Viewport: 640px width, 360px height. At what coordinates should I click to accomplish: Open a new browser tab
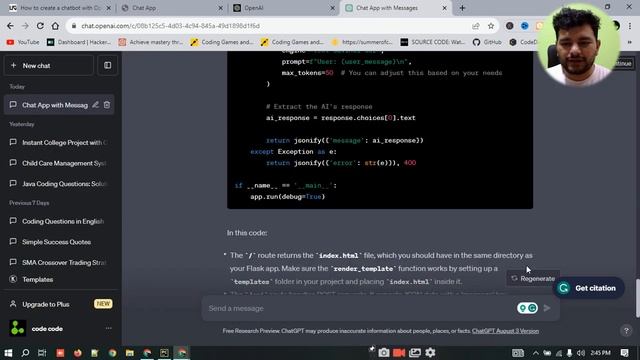coord(462,8)
